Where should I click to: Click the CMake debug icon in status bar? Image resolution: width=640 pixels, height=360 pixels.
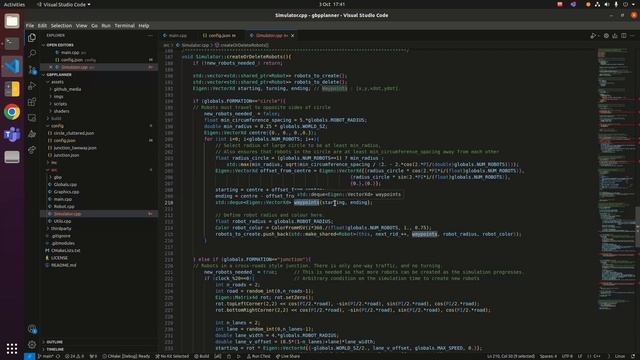[229, 356]
